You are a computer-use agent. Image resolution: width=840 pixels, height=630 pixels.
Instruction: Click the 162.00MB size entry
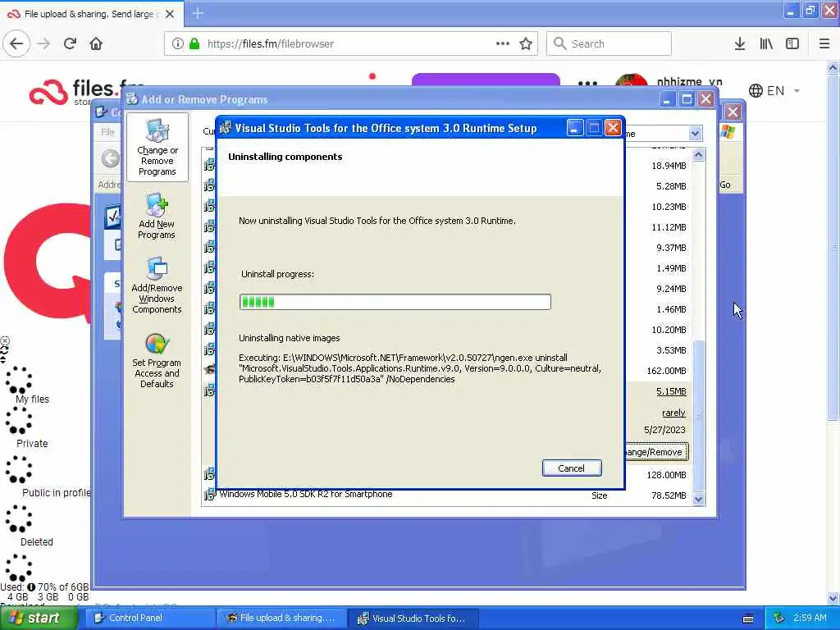(666, 371)
